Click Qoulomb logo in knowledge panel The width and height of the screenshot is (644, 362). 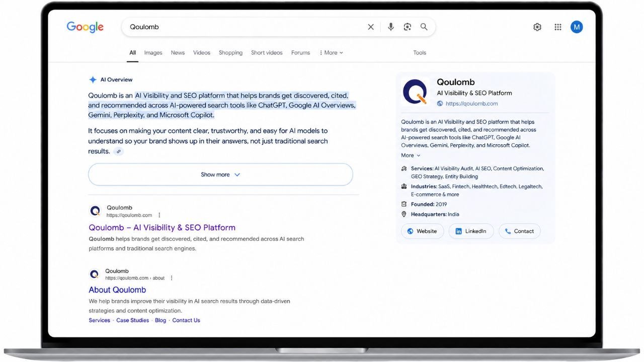tap(416, 92)
